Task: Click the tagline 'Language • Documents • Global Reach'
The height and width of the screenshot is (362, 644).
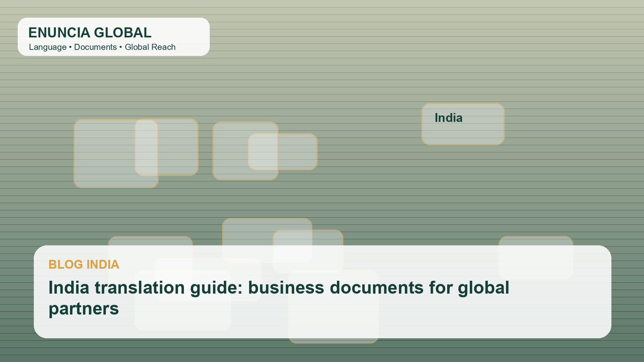Action: coord(102,47)
